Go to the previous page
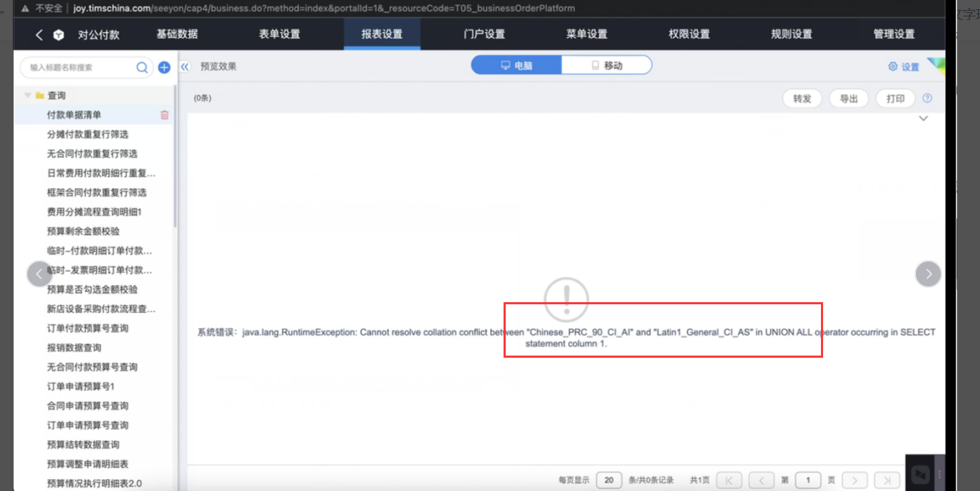The width and height of the screenshot is (980, 491). [x=762, y=480]
